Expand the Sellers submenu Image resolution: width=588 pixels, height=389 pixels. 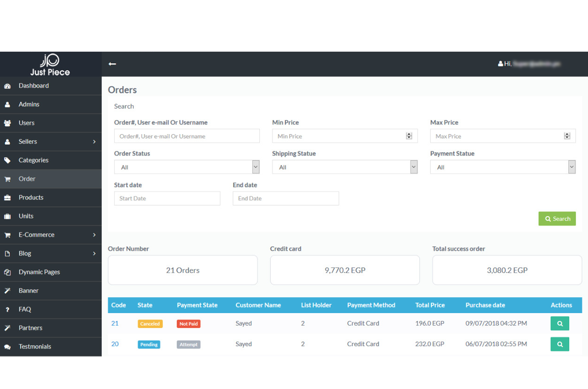coord(94,142)
